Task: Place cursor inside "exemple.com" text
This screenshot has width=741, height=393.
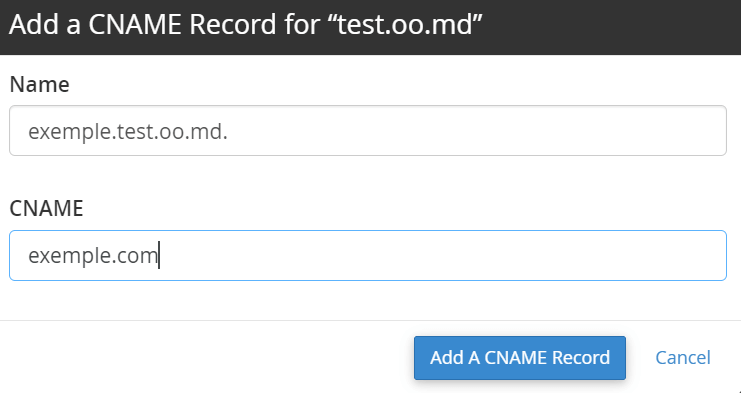Action: 93,256
